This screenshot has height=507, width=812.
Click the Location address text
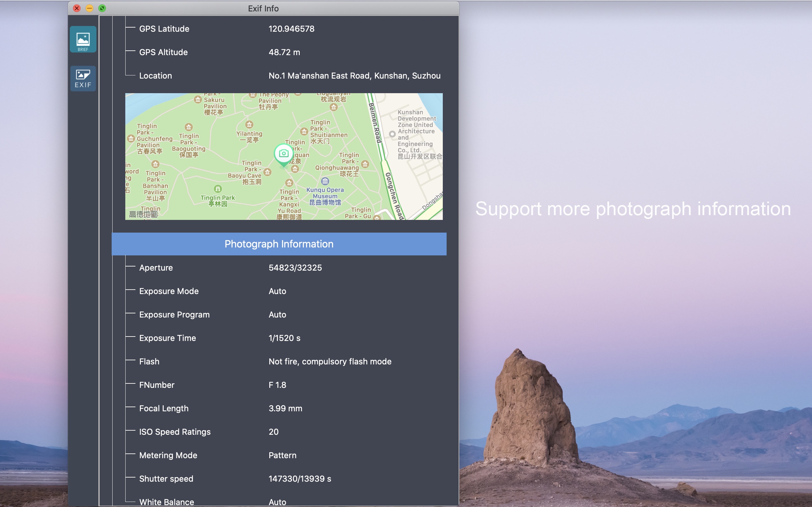[354, 76]
